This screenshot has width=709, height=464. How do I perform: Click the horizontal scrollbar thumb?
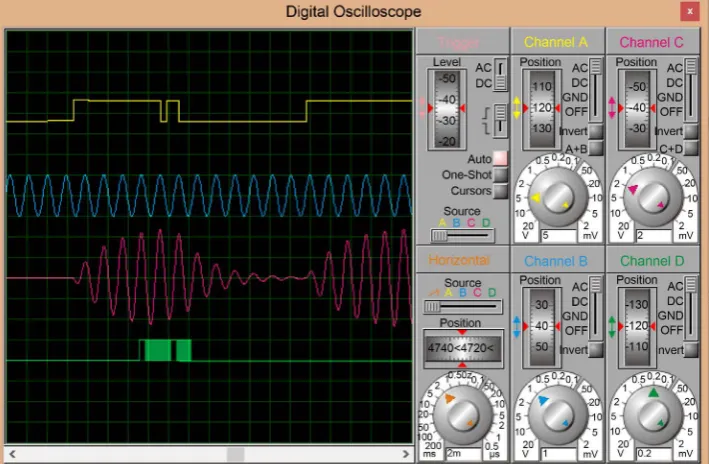click(x=236, y=454)
